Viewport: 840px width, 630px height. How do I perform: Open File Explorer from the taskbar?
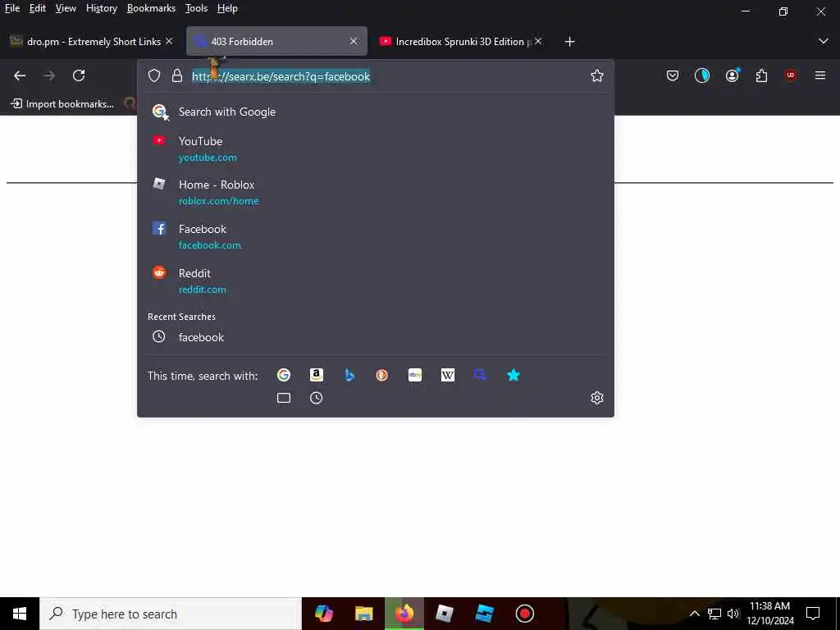pyautogui.click(x=363, y=614)
